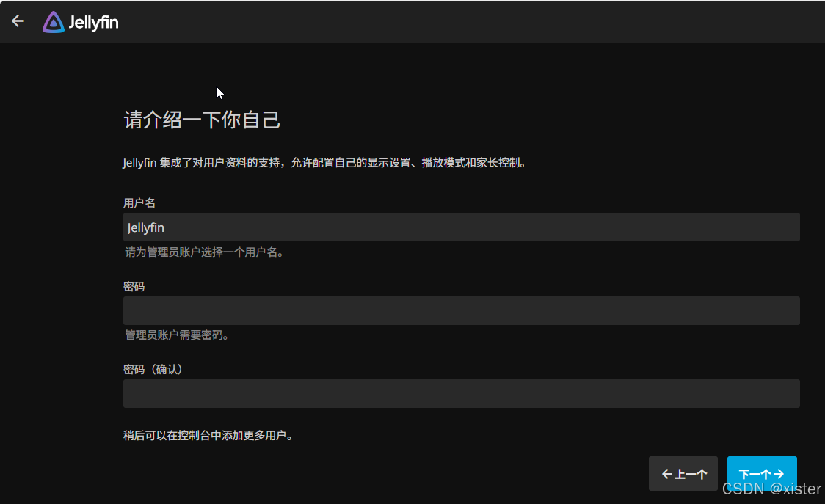The height and width of the screenshot is (504, 825).
Task: Click the back arrow in header
Action: point(18,21)
